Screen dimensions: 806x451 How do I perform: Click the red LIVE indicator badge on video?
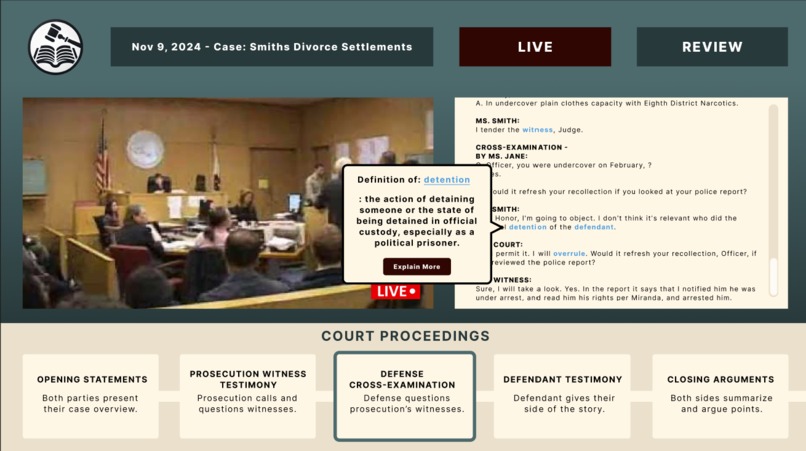click(x=396, y=291)
